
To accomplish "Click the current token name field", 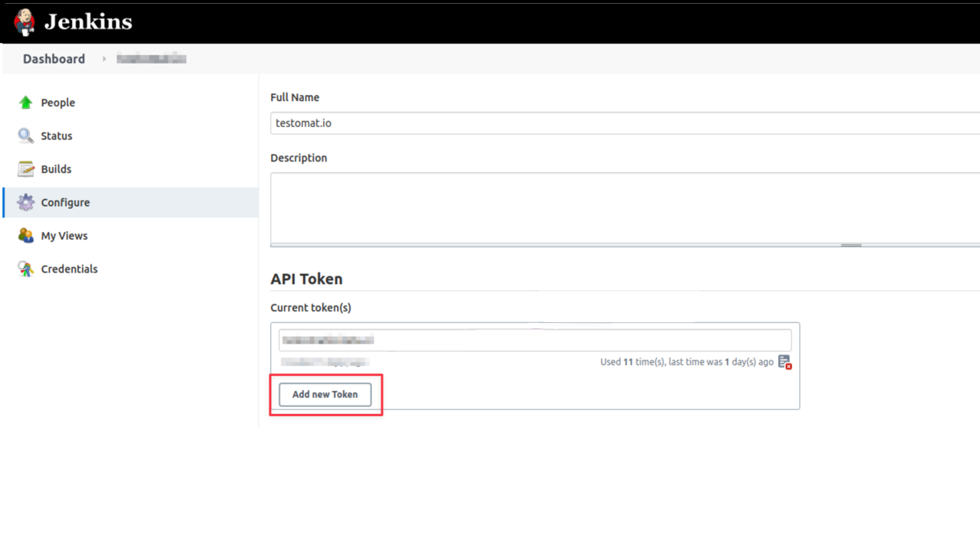I will point(534,341).
